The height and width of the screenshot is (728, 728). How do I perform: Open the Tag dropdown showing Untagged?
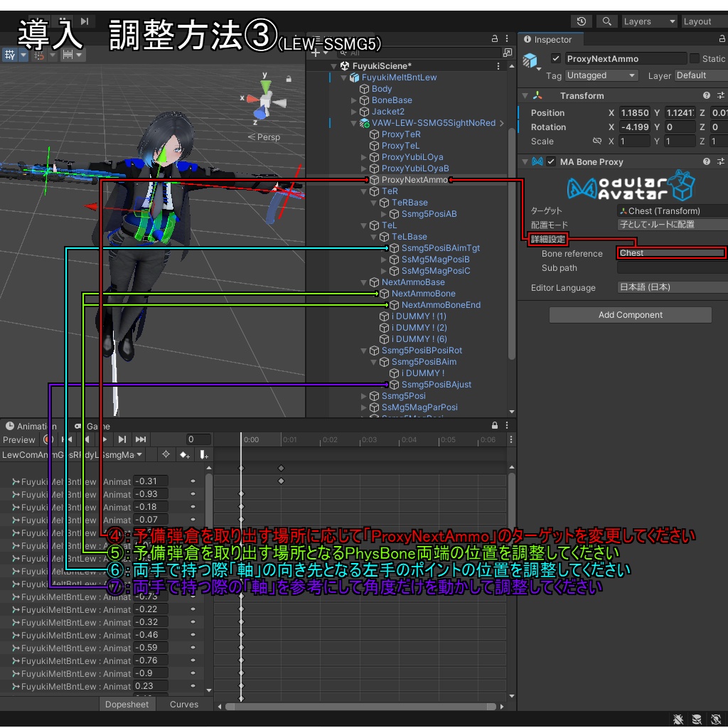601,75
